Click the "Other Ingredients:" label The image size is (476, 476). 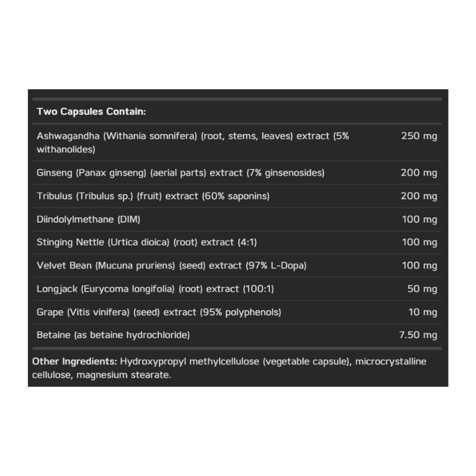74,362
